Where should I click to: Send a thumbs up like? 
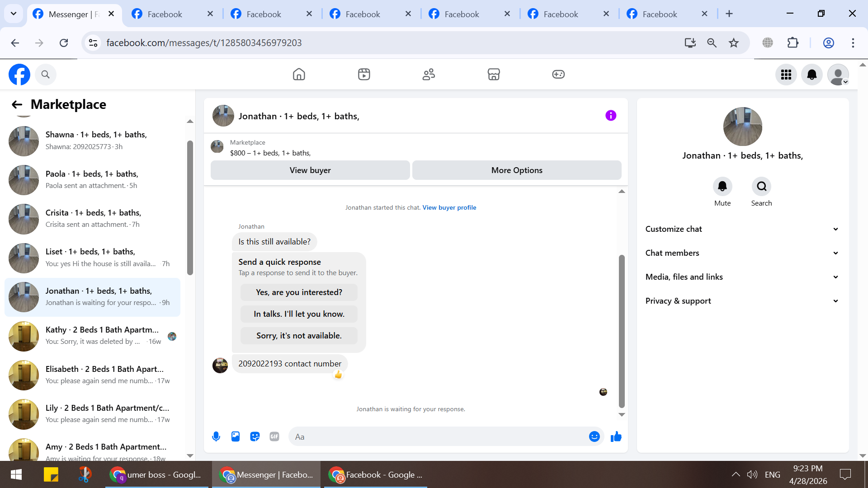click(616, 436)
